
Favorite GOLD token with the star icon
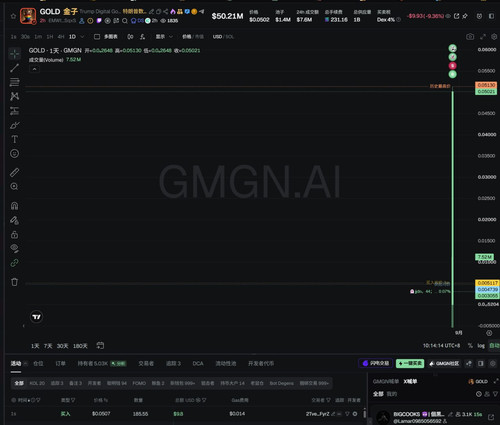click(x=13, y=16)
